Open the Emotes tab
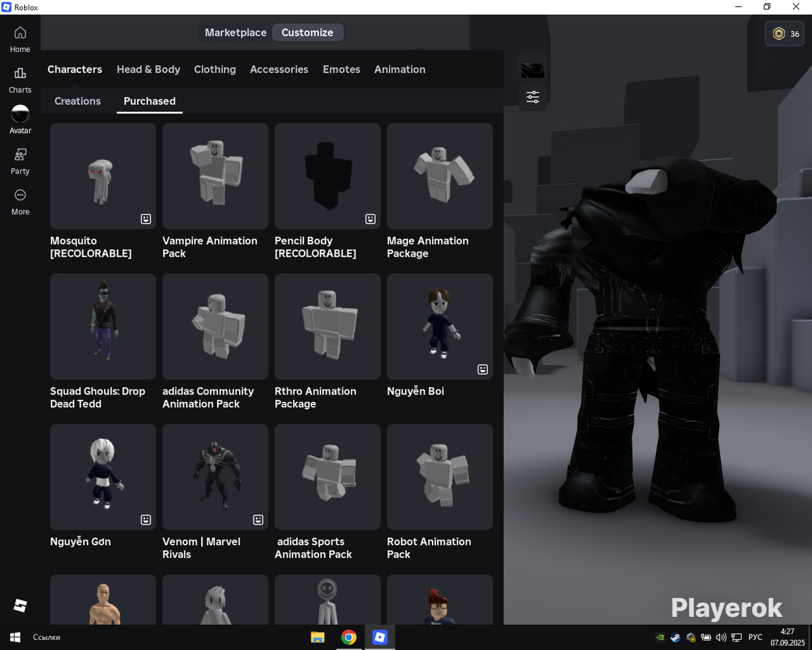 pos(342,70)
